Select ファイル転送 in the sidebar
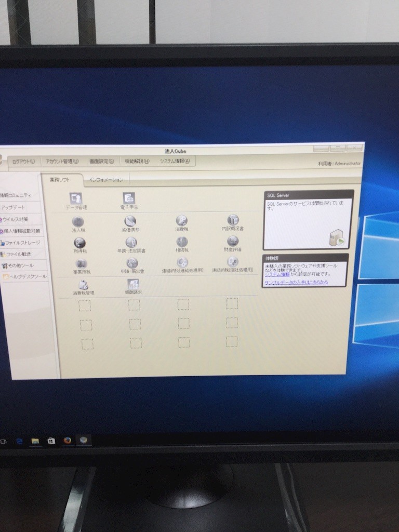Viewport: 399px width, 532px height. tap(17, 254)
